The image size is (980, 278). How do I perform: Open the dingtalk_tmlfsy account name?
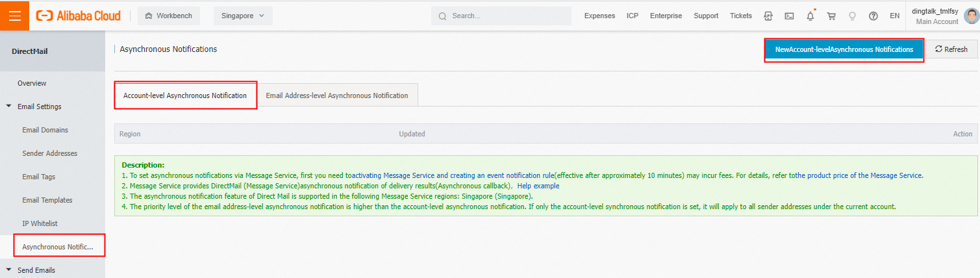[x=935, y=11]
